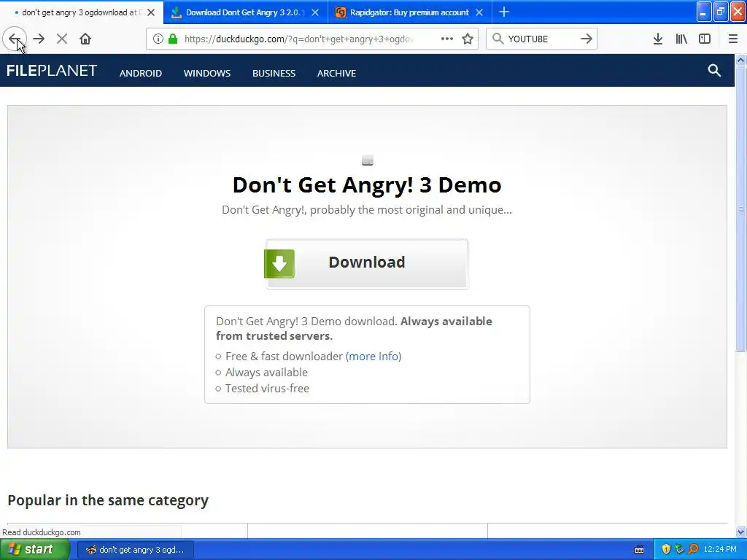Open the Downloads toolbar arrow icon
Viewport: 747px width, 560px height.
[x=658, y=39]
